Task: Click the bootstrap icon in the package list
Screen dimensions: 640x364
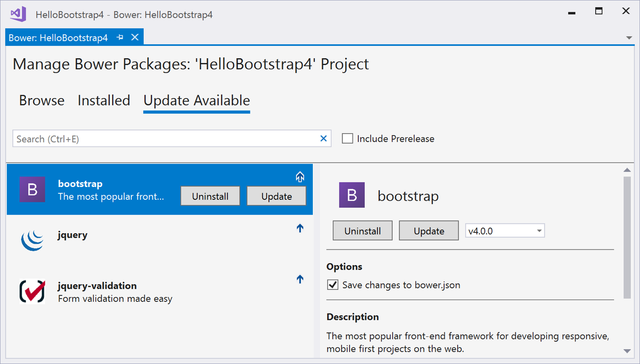Action: pyautogui.click(x=32, y=189)
